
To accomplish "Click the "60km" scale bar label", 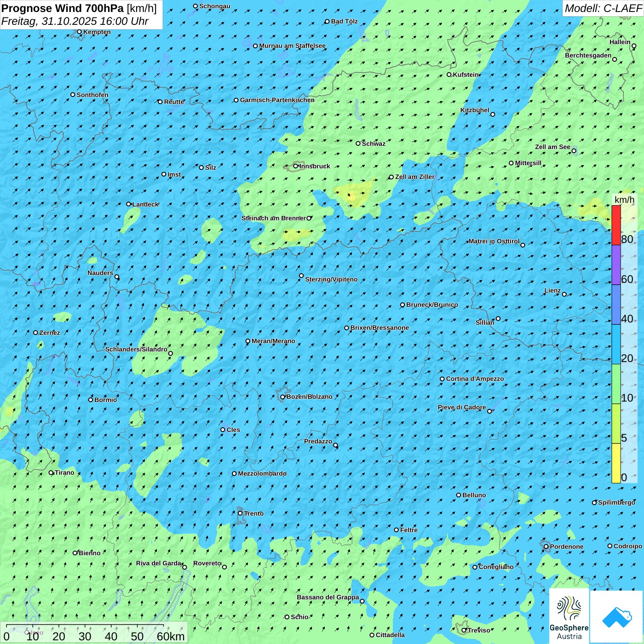I will click(x=171, y=636).
